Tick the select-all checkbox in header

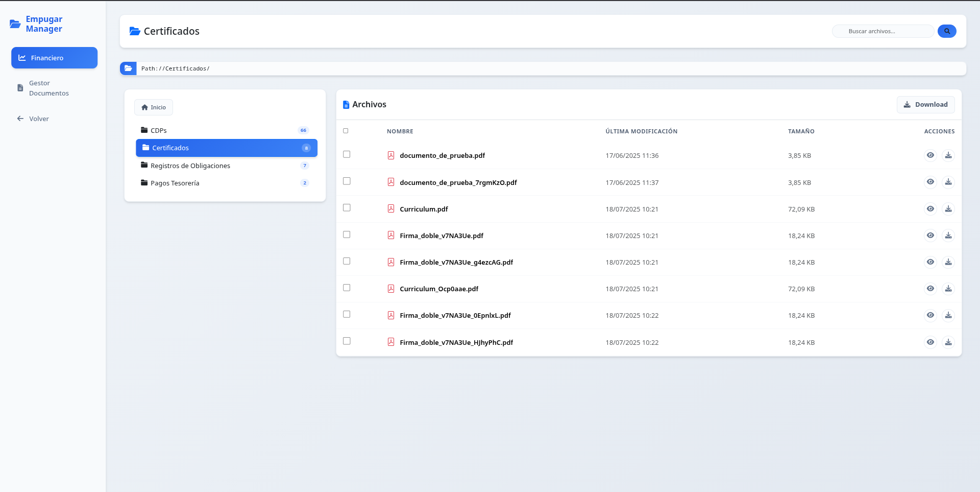[x=346, y=131]
